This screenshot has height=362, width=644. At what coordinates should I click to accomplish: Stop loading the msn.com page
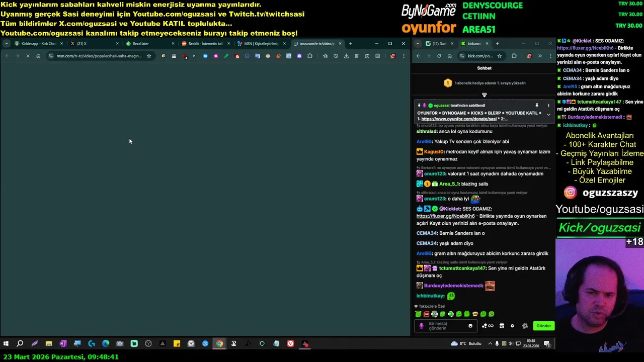28,56
